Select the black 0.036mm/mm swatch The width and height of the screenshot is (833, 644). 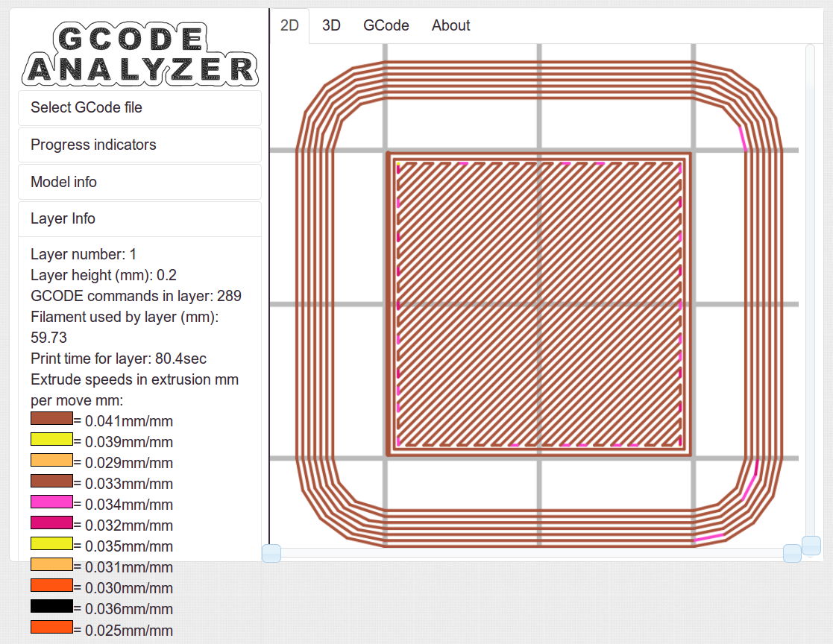click(x=51, y=606)
